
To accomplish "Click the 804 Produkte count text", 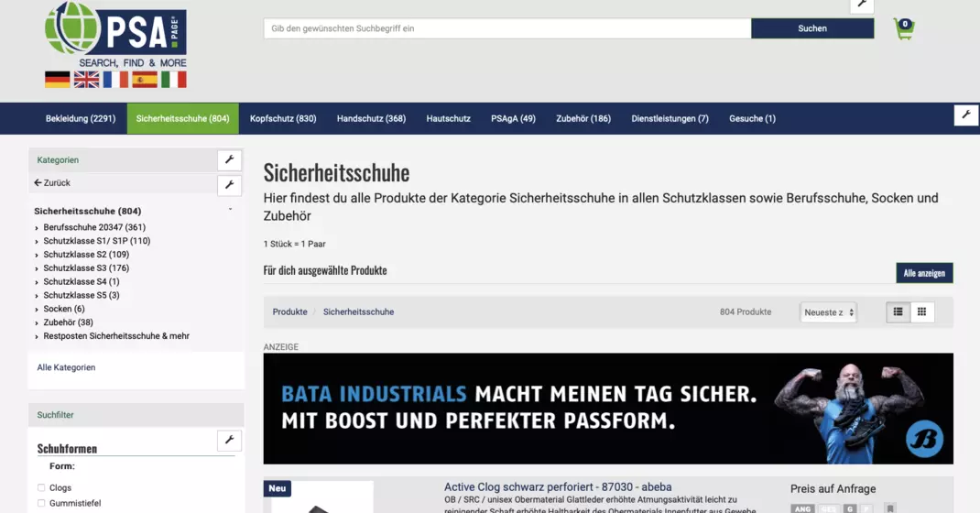I will pos(745,311).
